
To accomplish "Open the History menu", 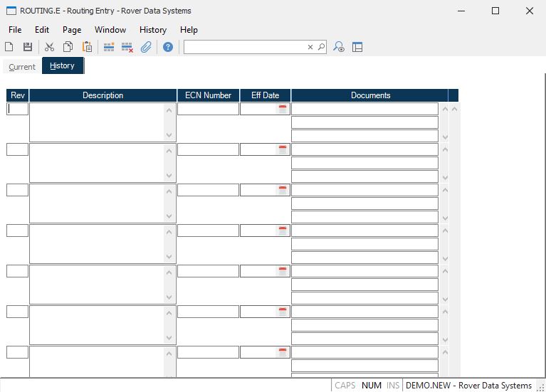I will coord(153,30).
